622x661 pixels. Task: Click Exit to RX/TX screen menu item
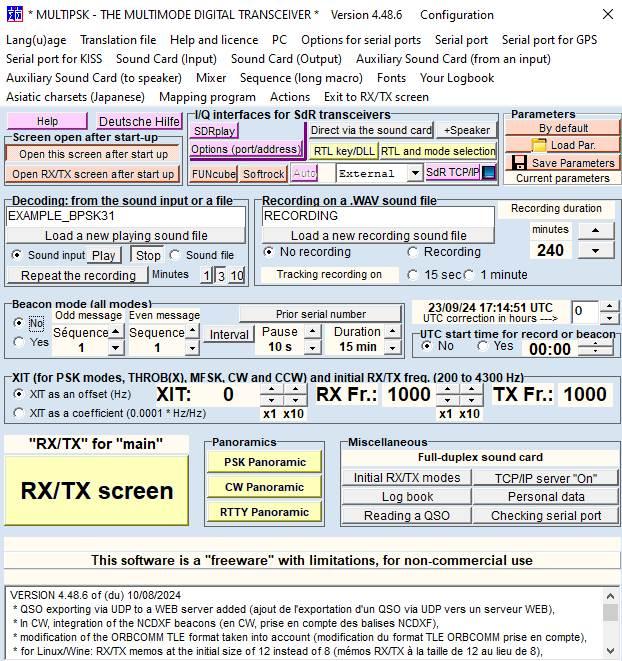click(376, 97)
